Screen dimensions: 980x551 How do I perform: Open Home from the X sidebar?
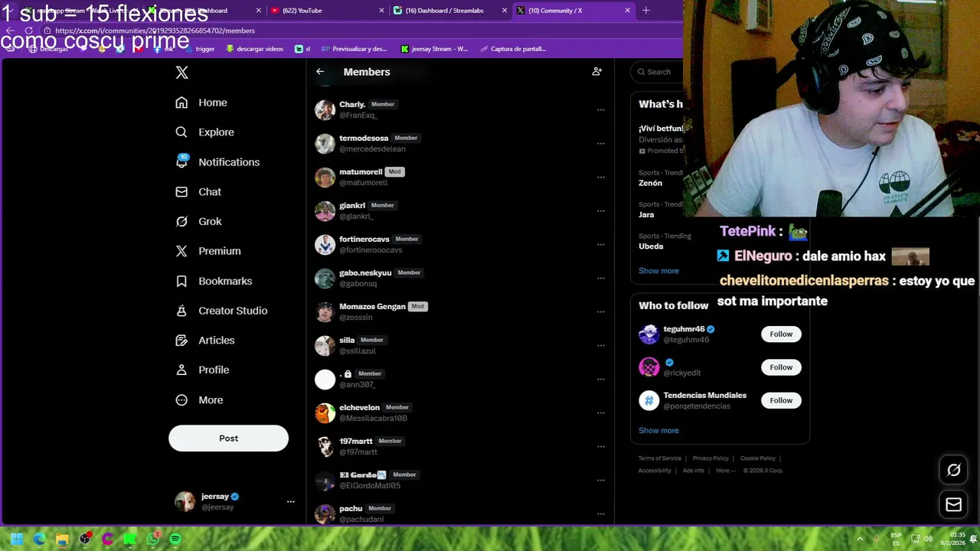tap(201, 103)
